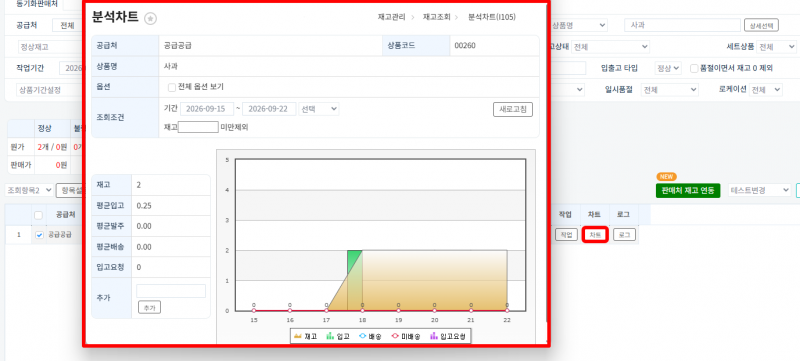This screenshot has width=800, height=361.
Task: Click the 상세선택 button
Action: (x=761, y=25)
